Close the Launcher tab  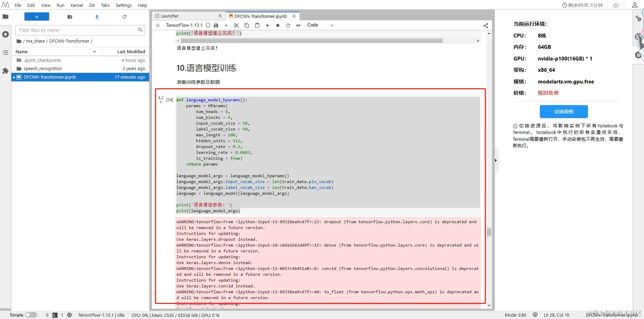[x=220, y=16]
